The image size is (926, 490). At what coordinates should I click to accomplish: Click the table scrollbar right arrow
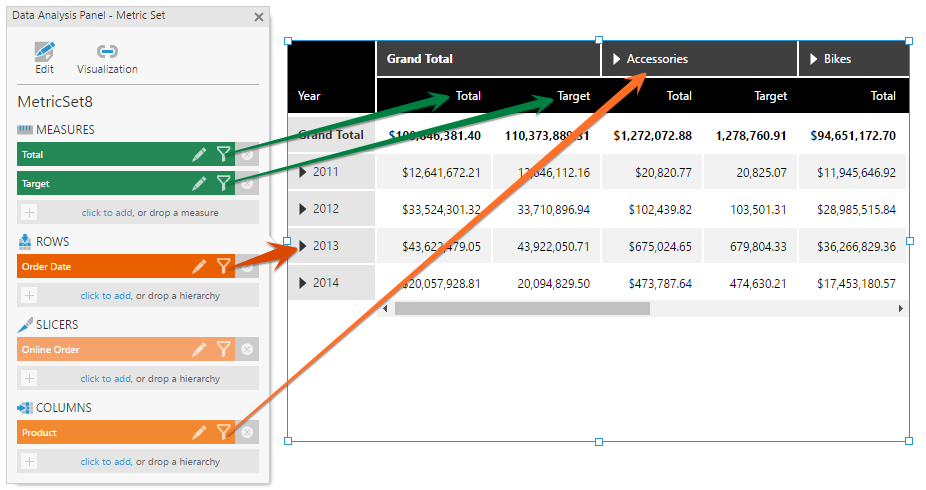coord(901,308)
